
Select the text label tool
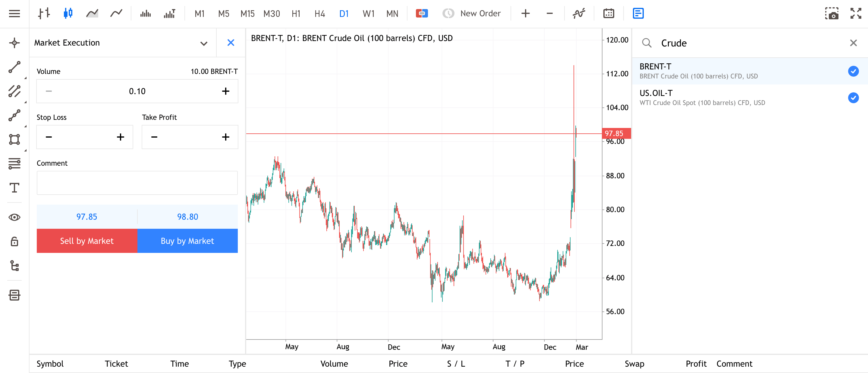pyautogui.click(x=14, y=188)
